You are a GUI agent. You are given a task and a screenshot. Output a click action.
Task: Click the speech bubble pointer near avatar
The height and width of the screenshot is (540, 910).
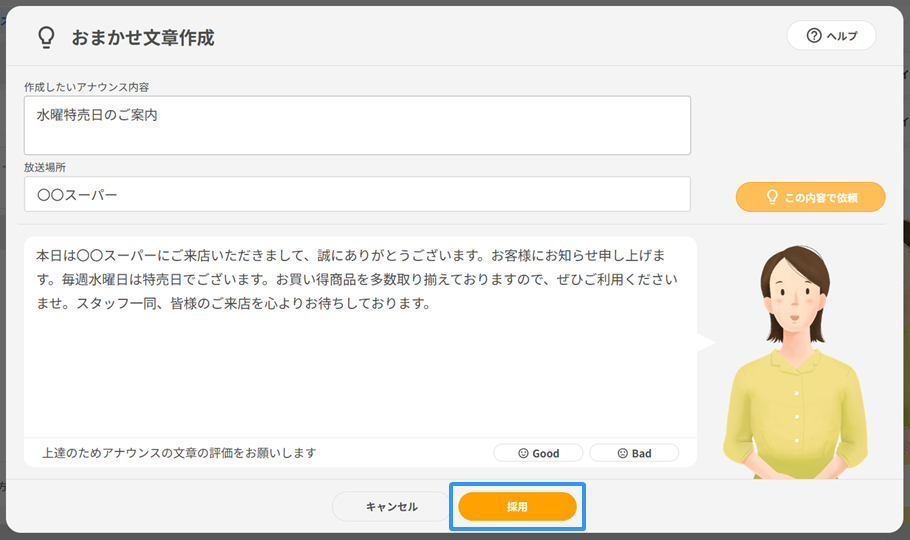click(x=707, y=343)
